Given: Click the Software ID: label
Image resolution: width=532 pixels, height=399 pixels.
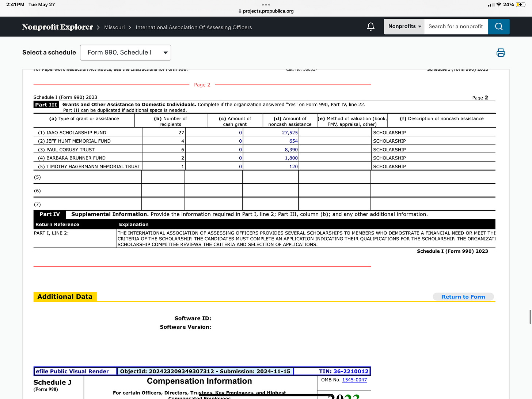Looking at the screenshot, I should tap(193, 319).
